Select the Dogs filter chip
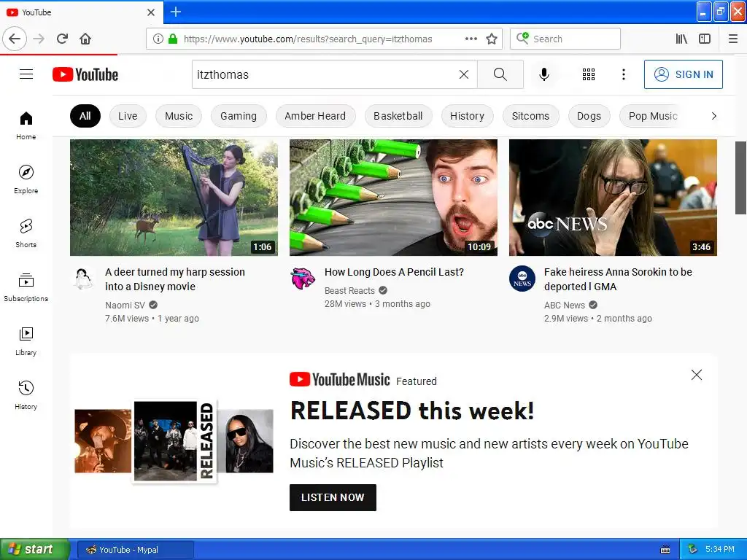Viewport: 747px width, 560px height. [x=589, y=116]
